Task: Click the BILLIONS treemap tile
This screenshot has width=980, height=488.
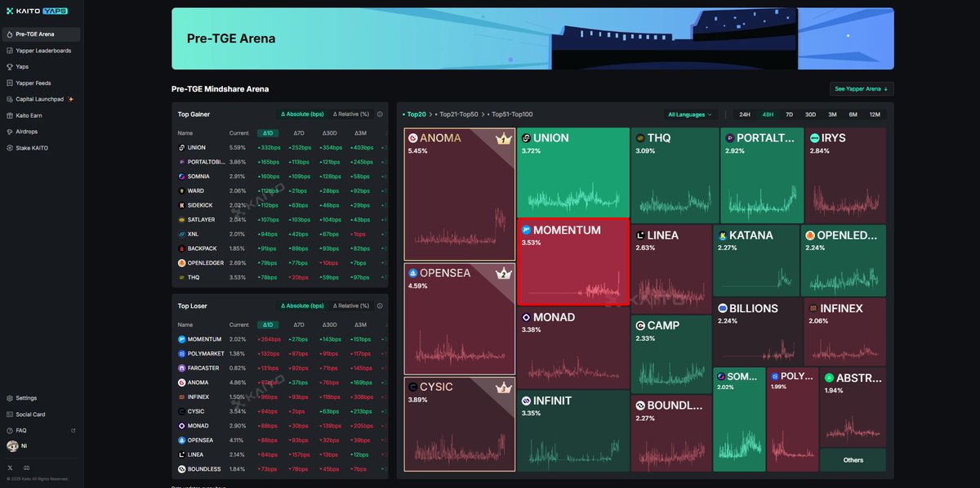Action: pos(757,333)
